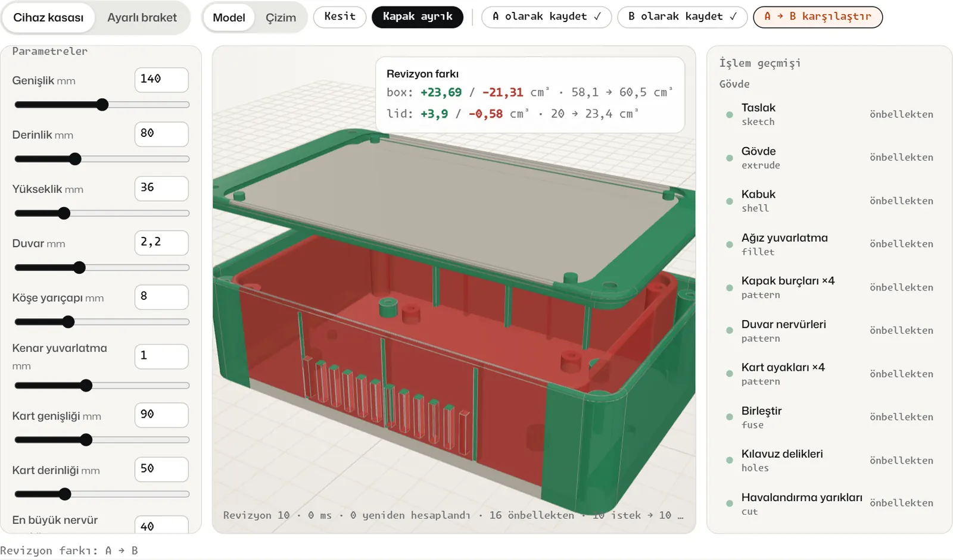953x560 pixels.
Task: Click the Kart derinliği slider handle
Action: [x=65, y=494]
